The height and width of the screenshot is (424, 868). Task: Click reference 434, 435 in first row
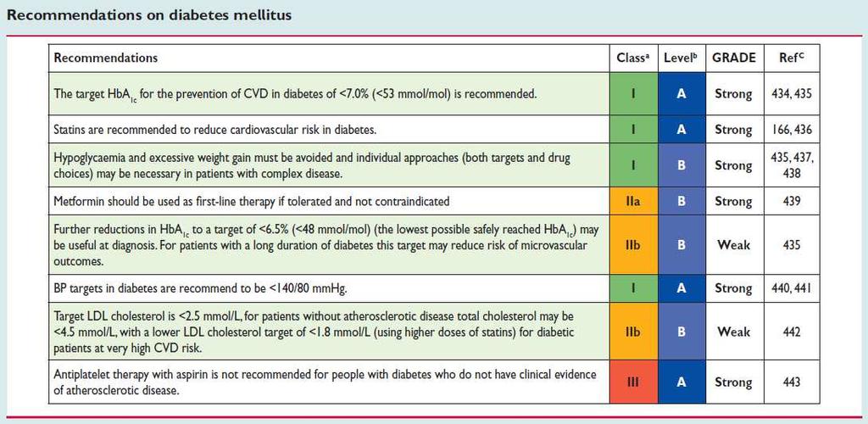click(791, 93)
